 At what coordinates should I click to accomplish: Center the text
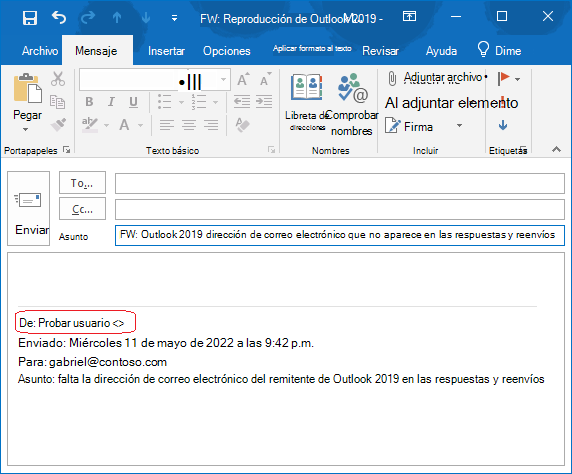tap(189, 125)
